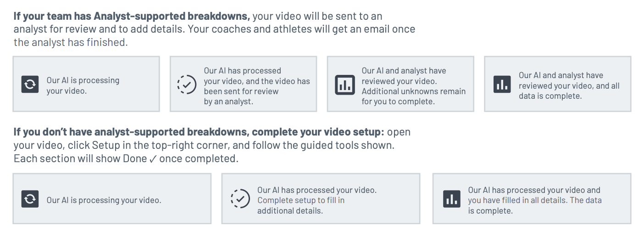Click the solid chart icon beside 'all data is complete'
This screenshot has height=243, width=644.
coord(502,85)
